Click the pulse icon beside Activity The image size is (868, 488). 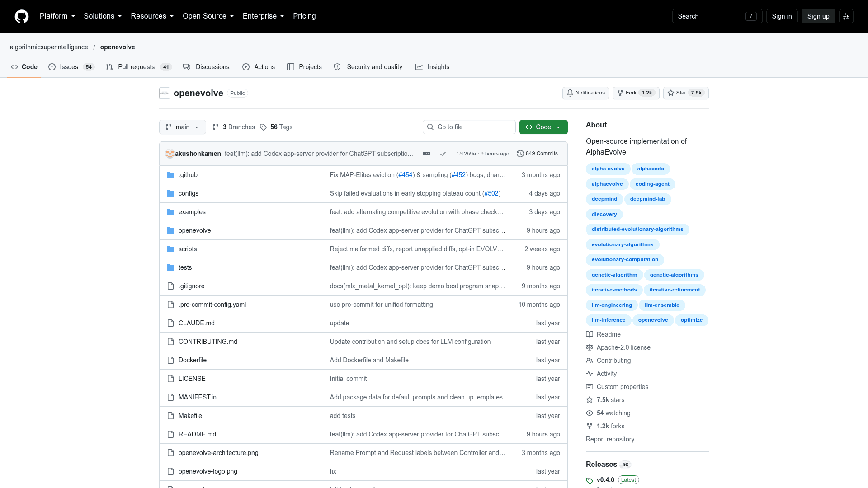[590, 374]
